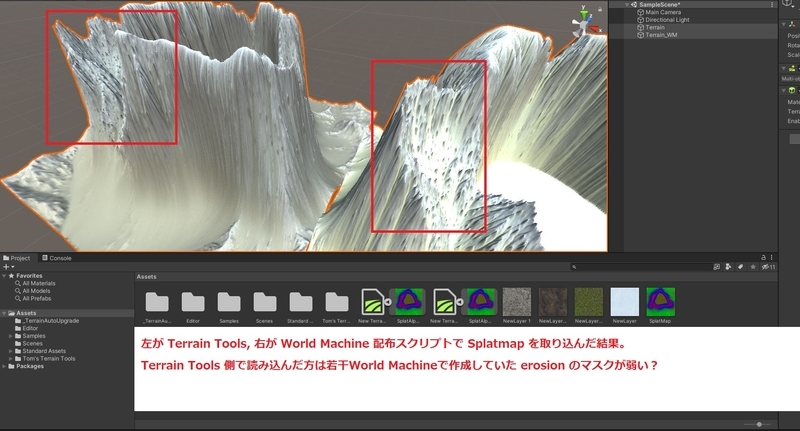Select SplatAlp... sub-asset of the first New Terra...
Image resolution: width=800 pixels, height=431 pixels.
(409, 302)
